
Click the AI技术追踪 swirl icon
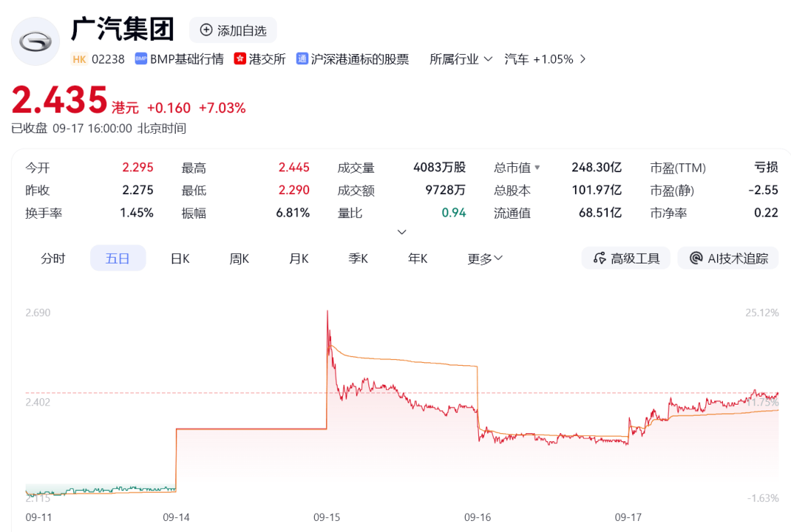697,258
